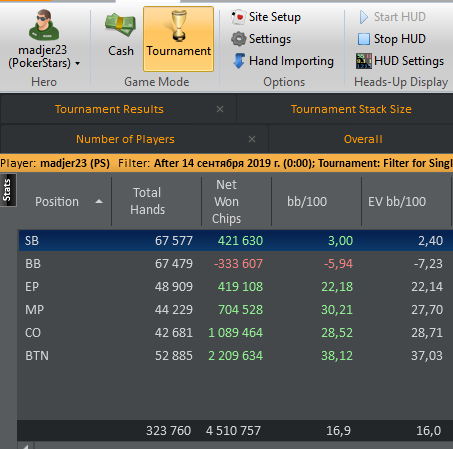The height and width of the screenshot is (449, 453).
Task: Switch game mode to Cash
Action: [120, 35]
